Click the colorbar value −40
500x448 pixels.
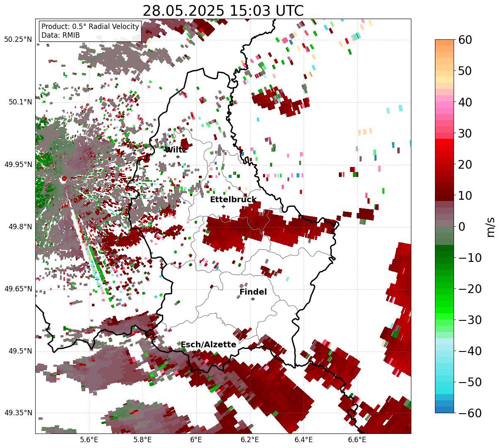point(470,351)
